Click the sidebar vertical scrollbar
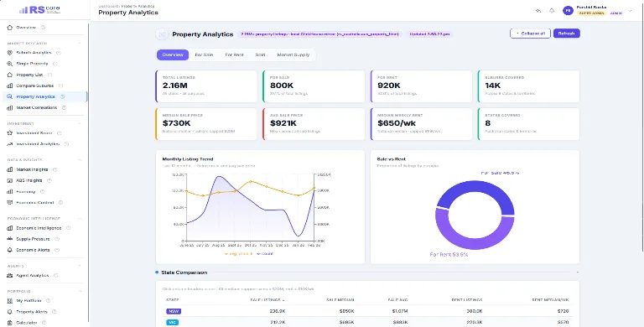Viewport: 644px width, 327px height. (87, 173)
